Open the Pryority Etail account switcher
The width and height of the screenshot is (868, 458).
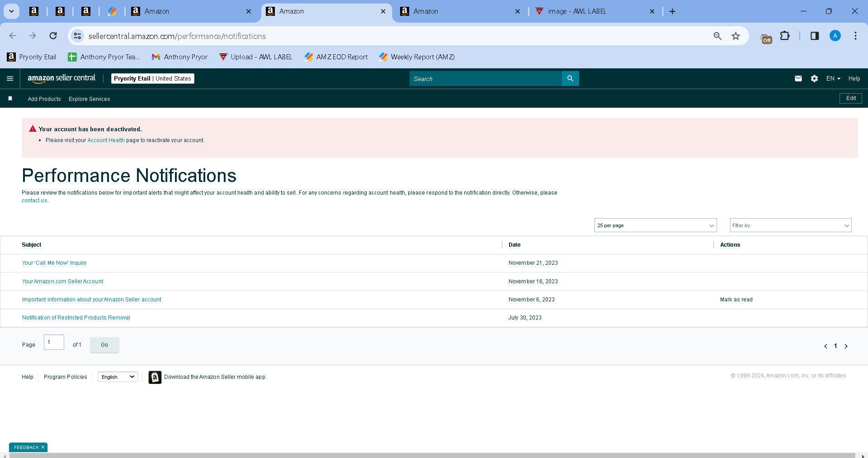[153, 79]
